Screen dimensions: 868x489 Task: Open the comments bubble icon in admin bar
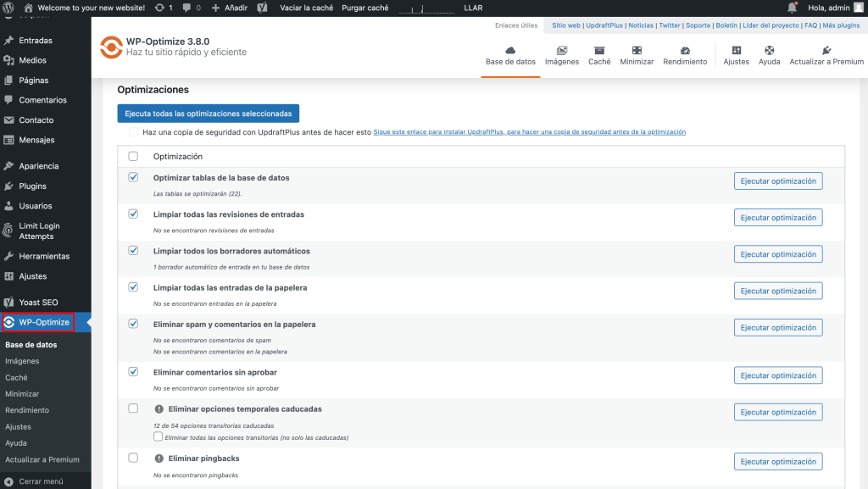click(186, 8)
